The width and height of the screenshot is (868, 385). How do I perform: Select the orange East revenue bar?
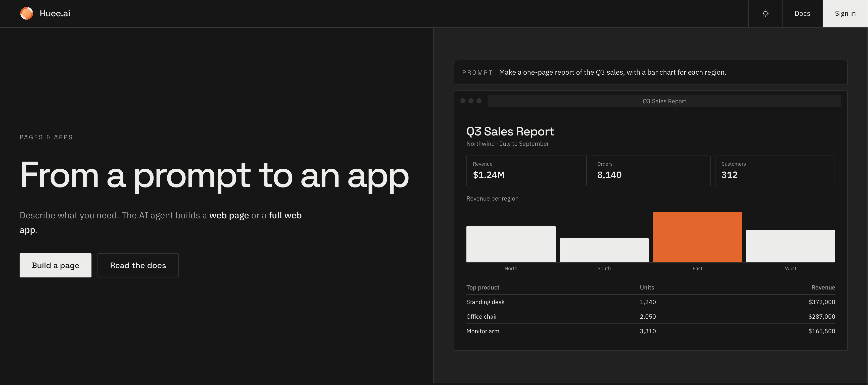[697, 237]
